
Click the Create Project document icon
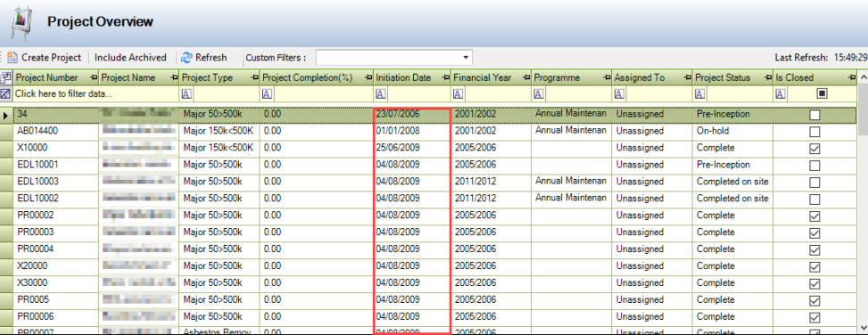[12, 58]
